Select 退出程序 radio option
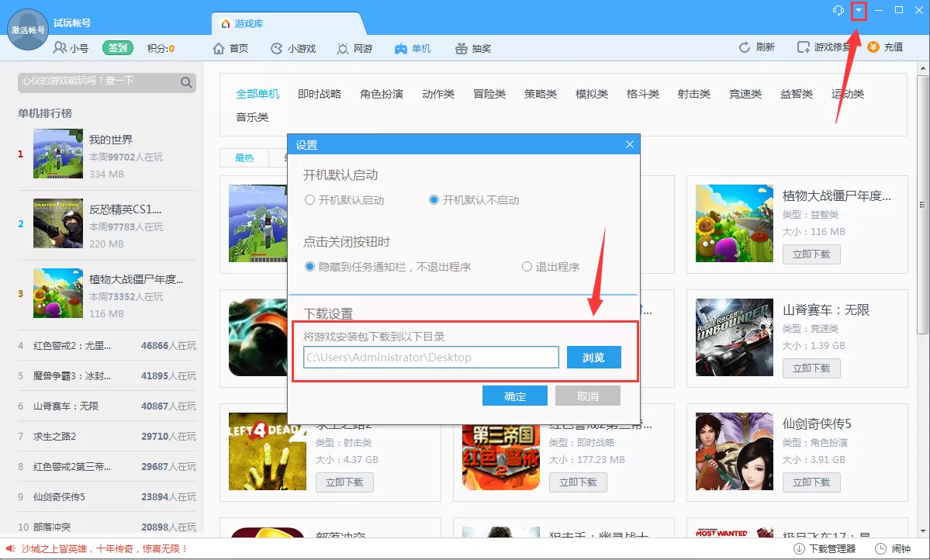This screenshot has height=560, width=930. tap(527, 267)
